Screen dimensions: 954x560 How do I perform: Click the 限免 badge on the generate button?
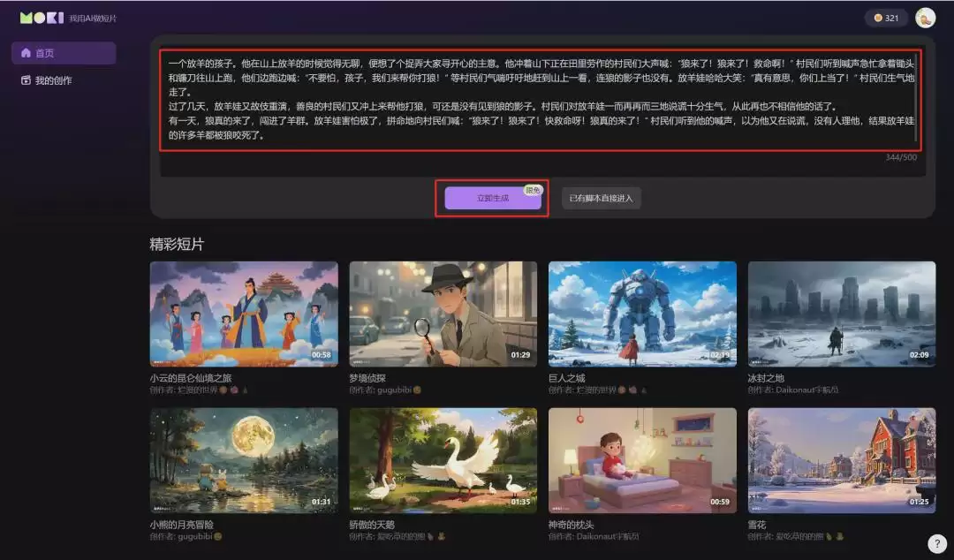[533, 187]
